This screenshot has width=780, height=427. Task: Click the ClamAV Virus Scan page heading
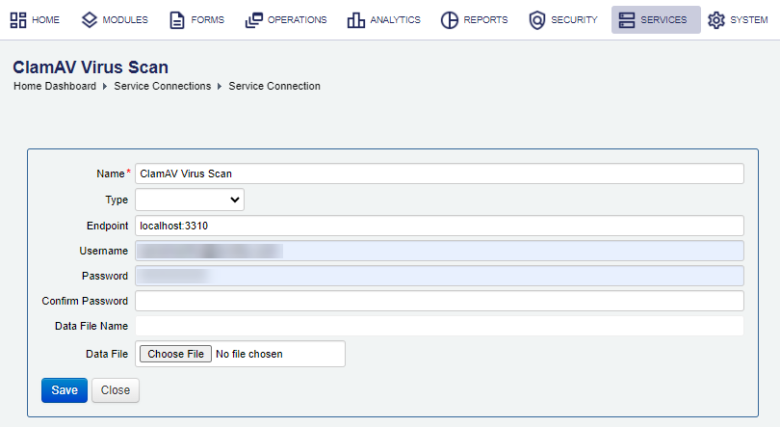[91, 67]
